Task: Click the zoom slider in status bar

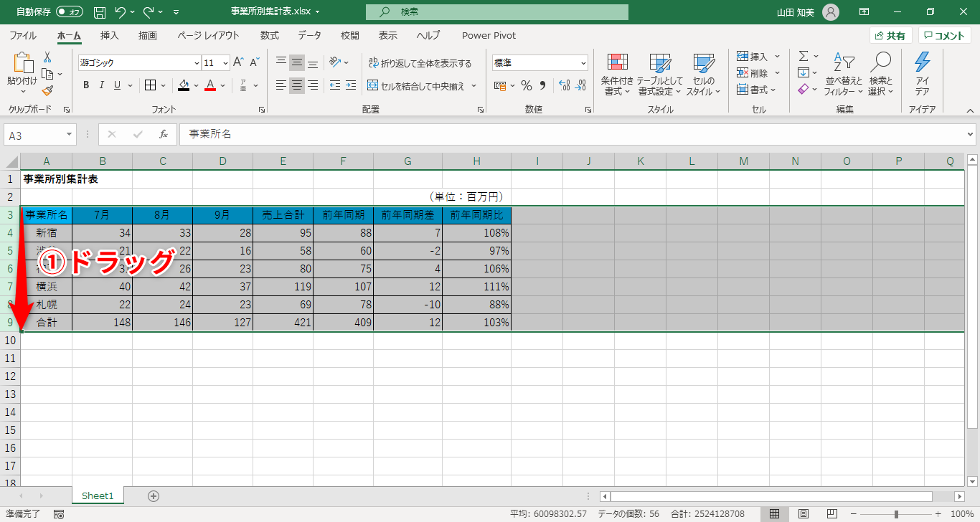Action: tap(896, 514)
